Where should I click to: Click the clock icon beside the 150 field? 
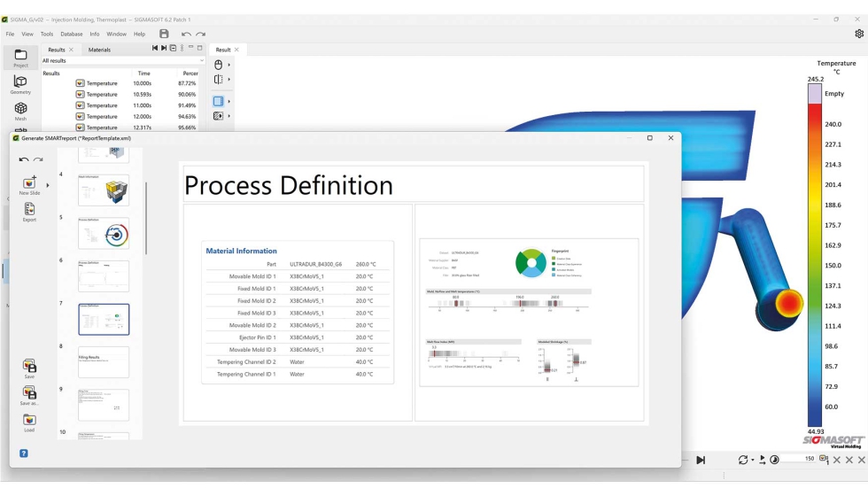point(775,460)
